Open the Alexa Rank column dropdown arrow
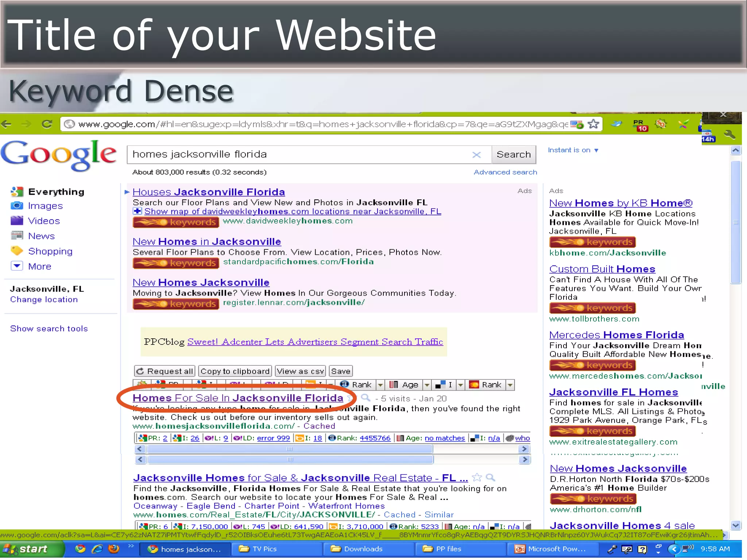Viewport: 747px width, 560px height. (x=380, y=385)
